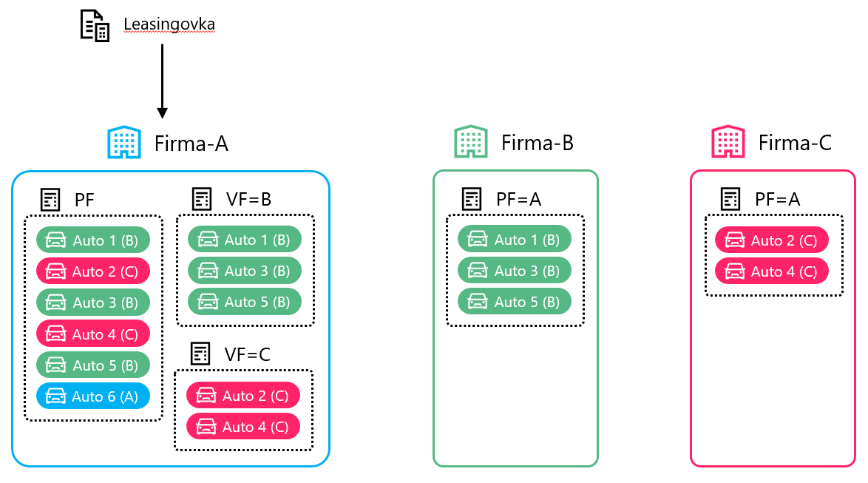Click the Firma-B title text
The height and width of the screenshot is (483, 868).
click(x=538, y=143)
